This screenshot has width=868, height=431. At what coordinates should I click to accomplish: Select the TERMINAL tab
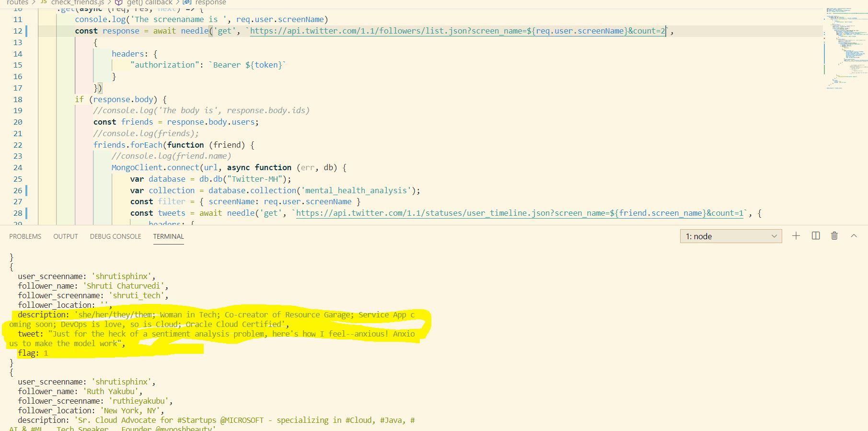pos(169,236)
